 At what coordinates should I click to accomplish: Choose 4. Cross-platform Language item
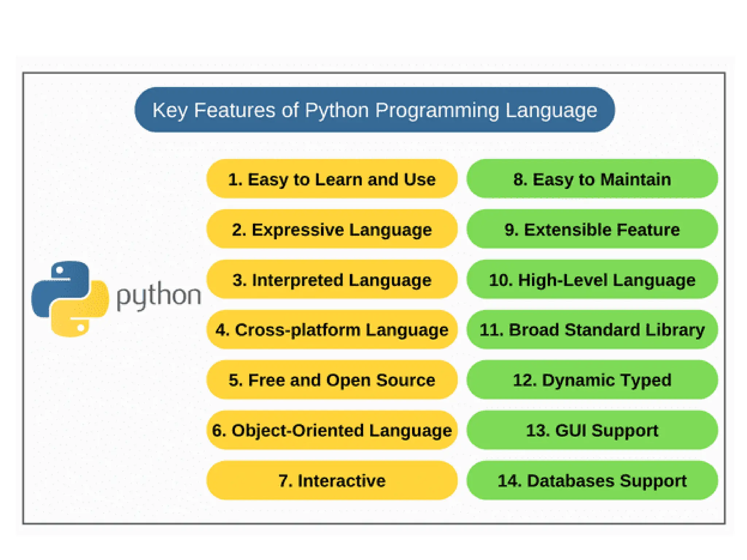[x=332, y=330]
